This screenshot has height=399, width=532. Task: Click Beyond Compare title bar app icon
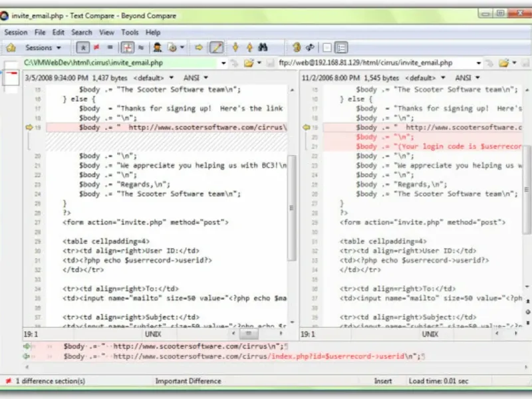coord(4,15)
